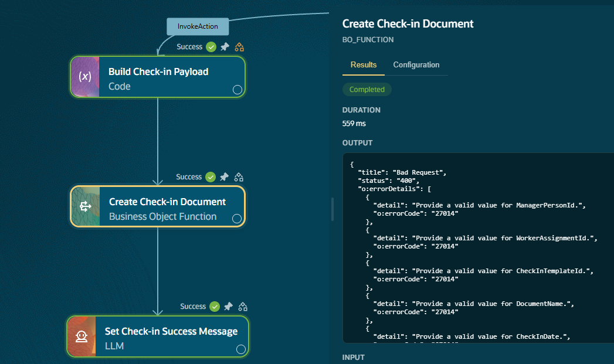
Task: Click shapes icon above Create Check-in Document node
Action: [x=239, y=177]
